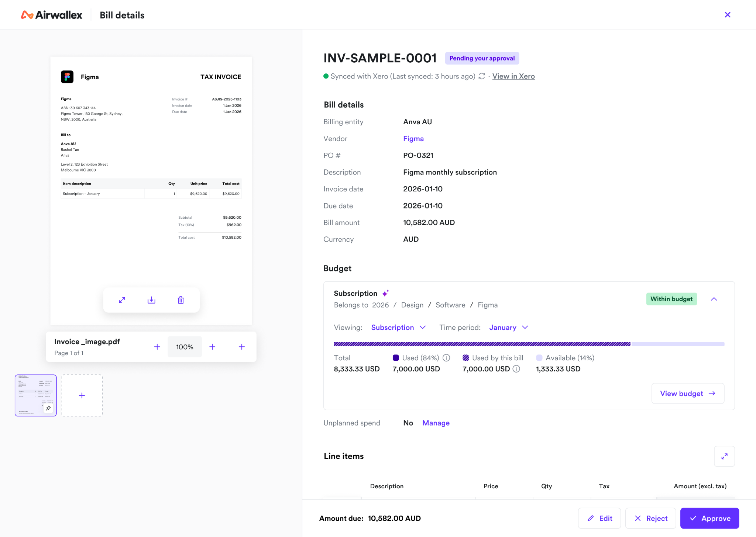Click the Within budget badge

pyautogui.click(x=671, y=299)
